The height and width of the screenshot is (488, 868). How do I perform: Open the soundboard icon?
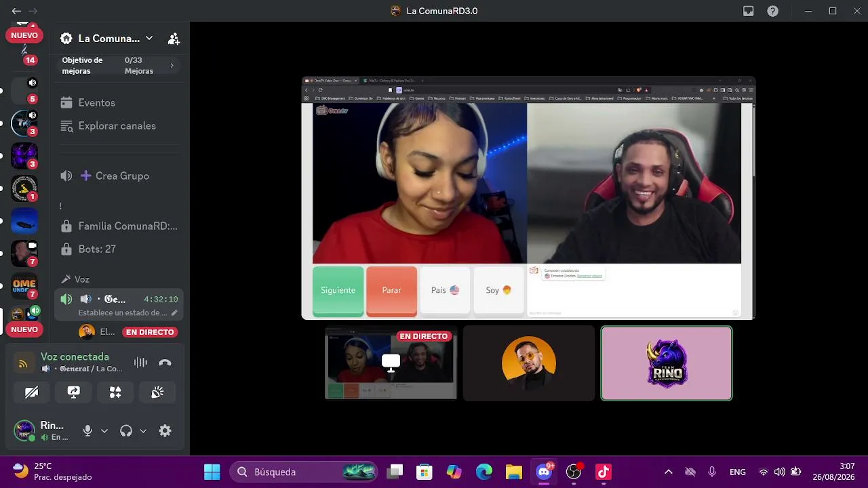coord(157,392)
